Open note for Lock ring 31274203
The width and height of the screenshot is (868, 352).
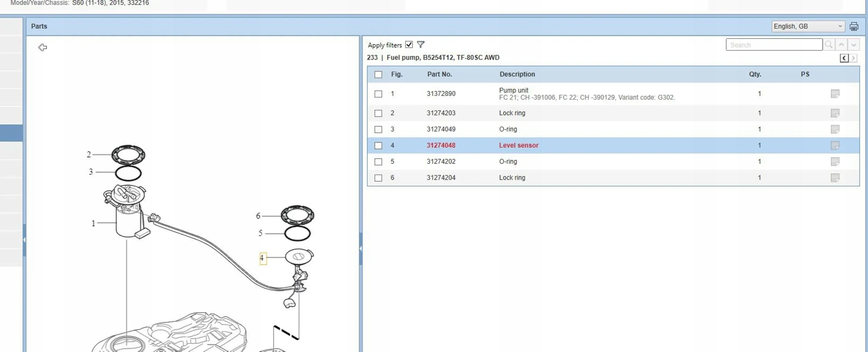pyautogui.click(x=835, y=113)
